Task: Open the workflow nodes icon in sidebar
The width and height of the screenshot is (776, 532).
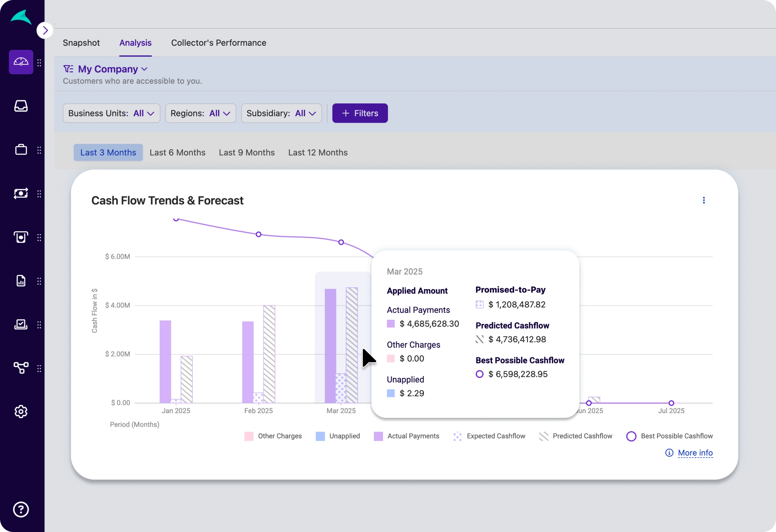Action: point(21,368)
